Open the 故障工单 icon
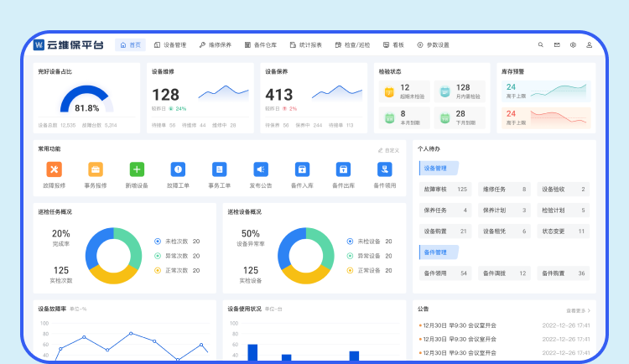 pyautogui.click(x=178, y=169)
